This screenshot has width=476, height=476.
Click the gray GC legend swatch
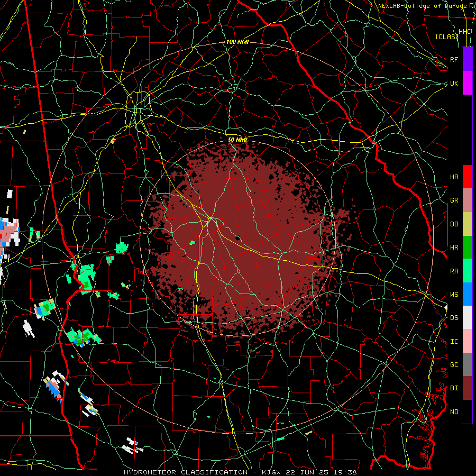[x=467, y=364]
